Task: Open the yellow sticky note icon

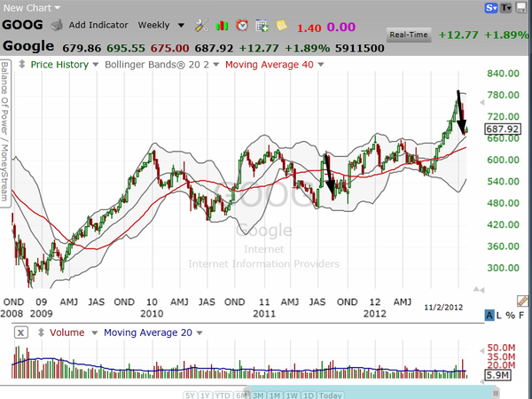Action: coord(281,26)
